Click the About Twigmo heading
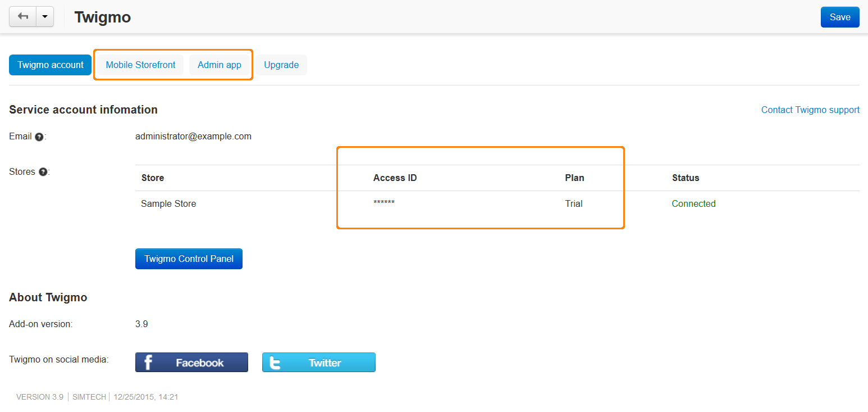The height and width of the screenshot is (412, 868). pyautogui.click(x=48, y=297)
